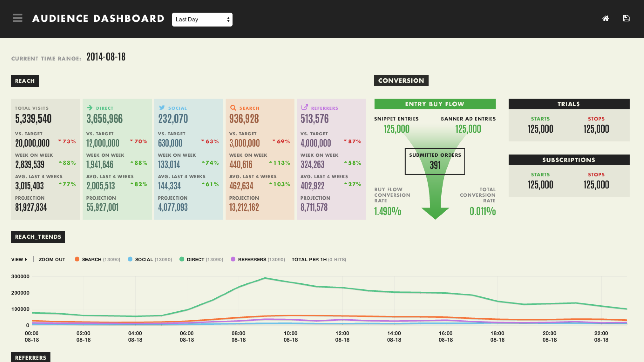Click the Submitted Orders box
Image resolution: width=644 pixels, height=362 pixels.
[435, 161]
